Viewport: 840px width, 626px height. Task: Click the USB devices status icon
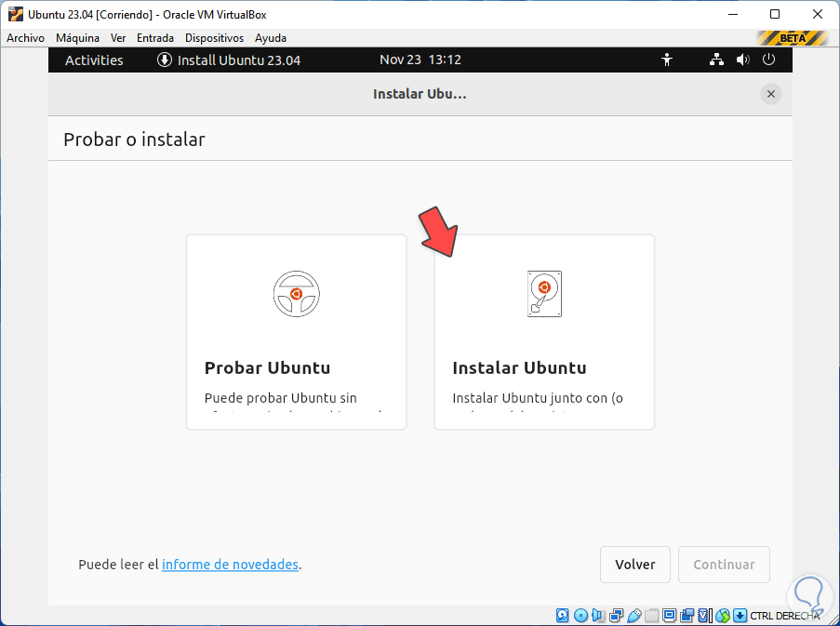point(633,615)
